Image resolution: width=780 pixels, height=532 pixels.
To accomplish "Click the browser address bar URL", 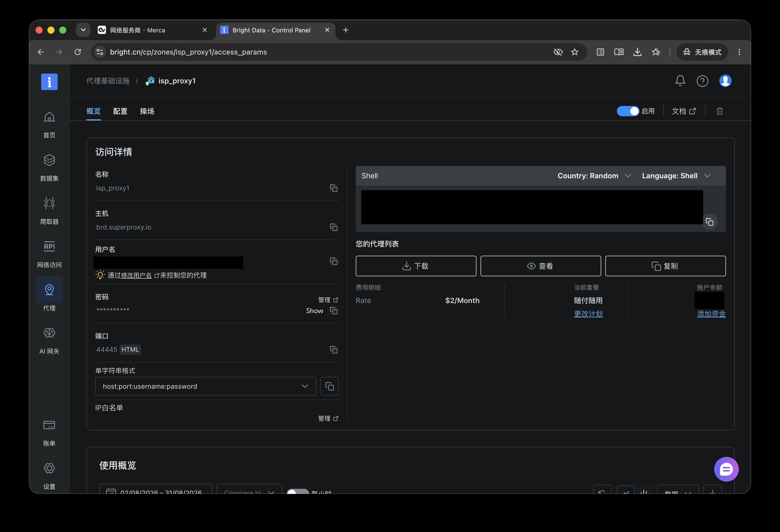I will 188,52.
